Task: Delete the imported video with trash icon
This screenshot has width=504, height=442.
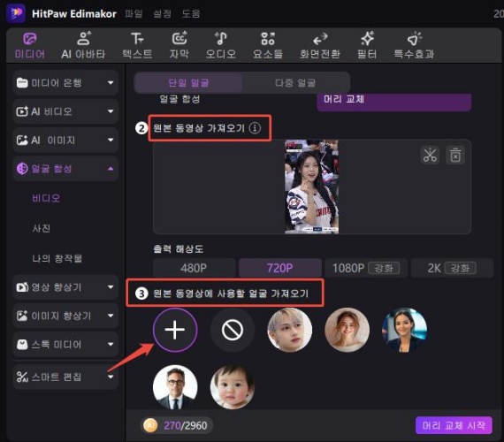Action: pyautogui.click(x=455, y=156)
